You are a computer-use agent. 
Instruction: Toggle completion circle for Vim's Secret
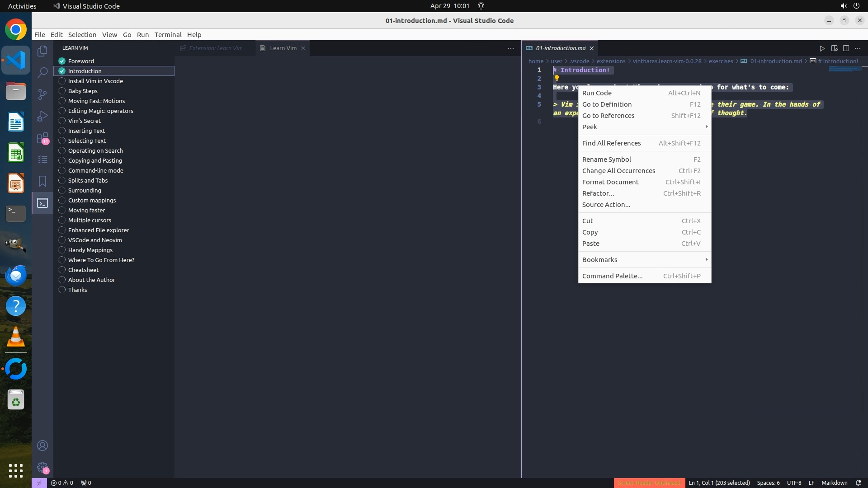click(x=62, y=121)
